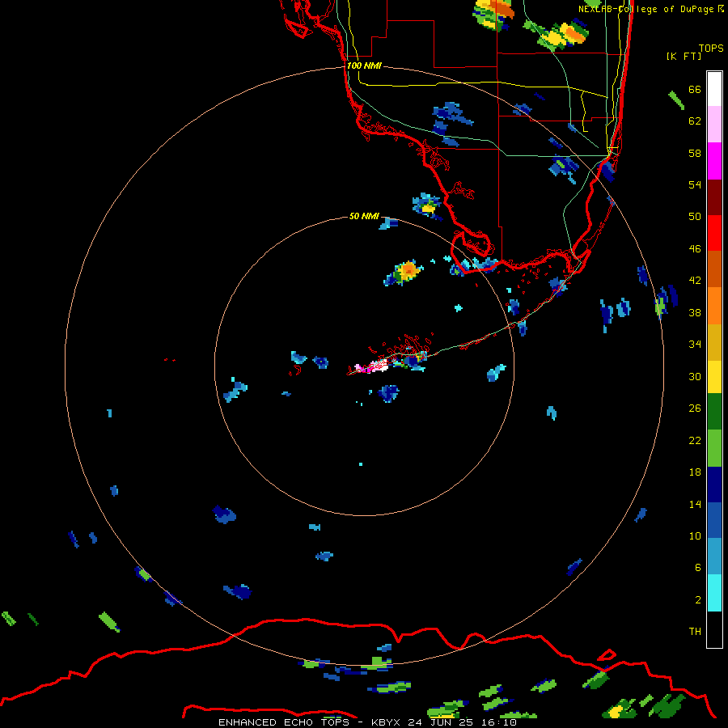Image resolution: width=728 pixels, height=728 pixels.
Task: Click the 50 NMI range ring label
Action: pyautogui.click(x=364, y=216)
